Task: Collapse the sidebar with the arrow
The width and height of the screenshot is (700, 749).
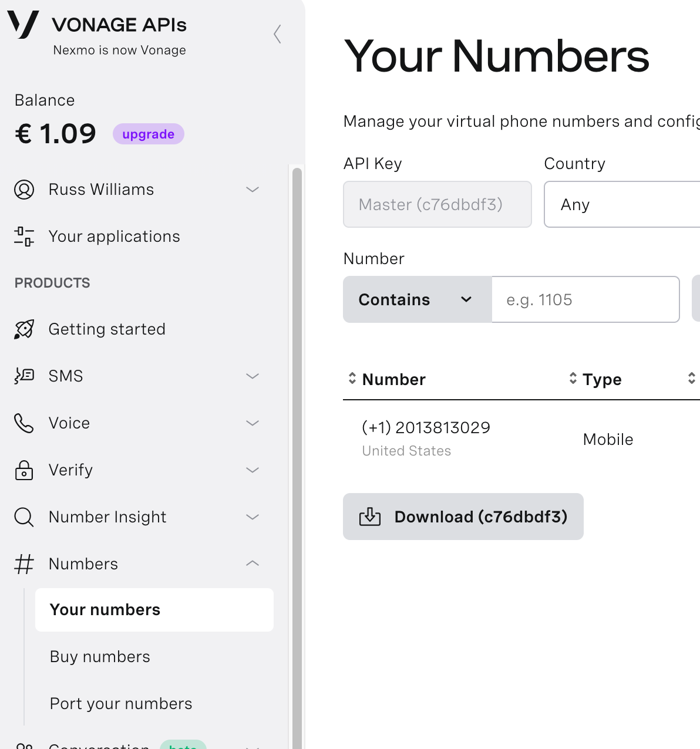Action: 278,34
